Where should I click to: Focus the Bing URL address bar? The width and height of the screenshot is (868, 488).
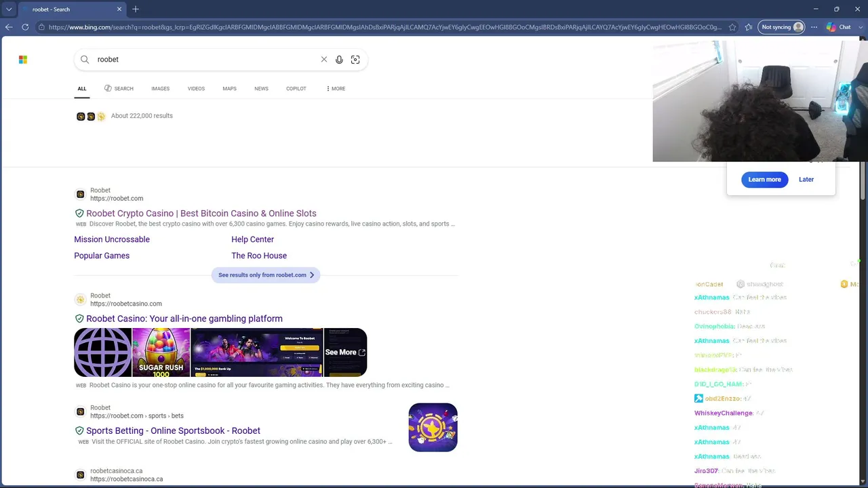pos(385,27)
